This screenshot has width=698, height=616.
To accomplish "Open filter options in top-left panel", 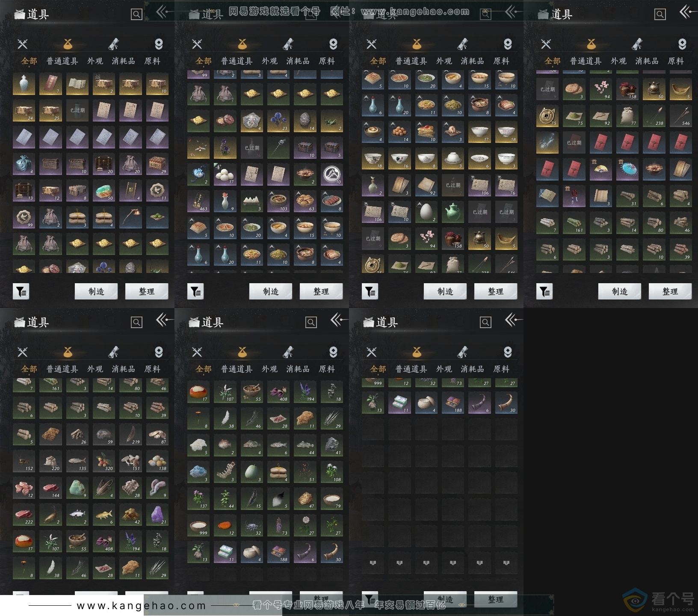I will click(x=21, y=291).
